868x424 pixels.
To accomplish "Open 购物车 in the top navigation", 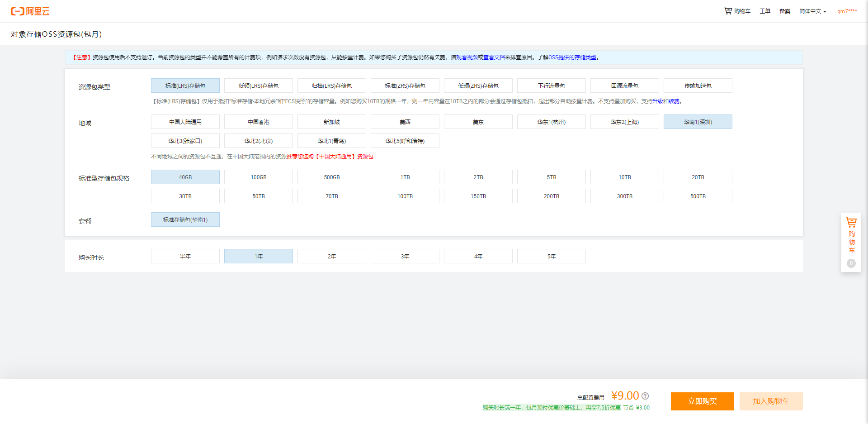I will click(737, 11).
